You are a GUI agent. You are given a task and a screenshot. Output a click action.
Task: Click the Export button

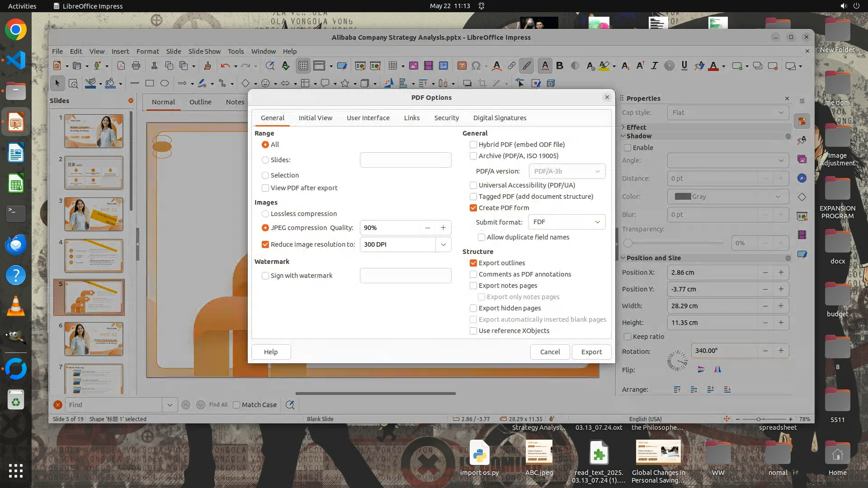click(591, 352)
